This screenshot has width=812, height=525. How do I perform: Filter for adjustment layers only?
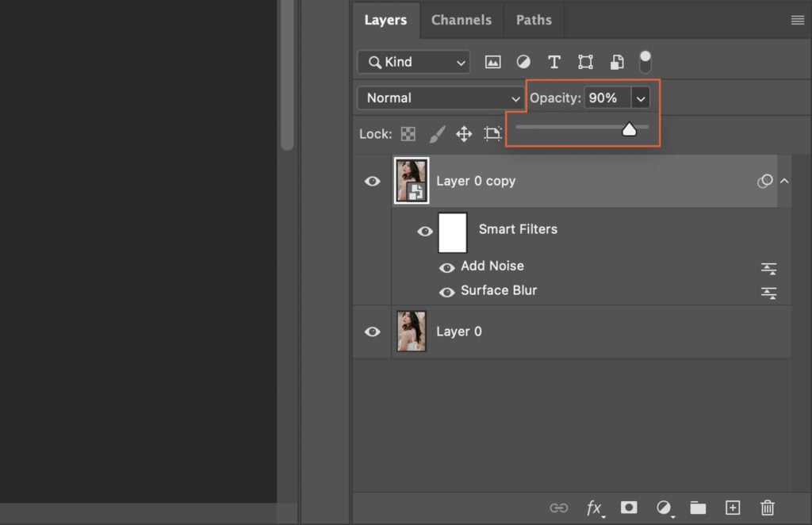[523, 62]
